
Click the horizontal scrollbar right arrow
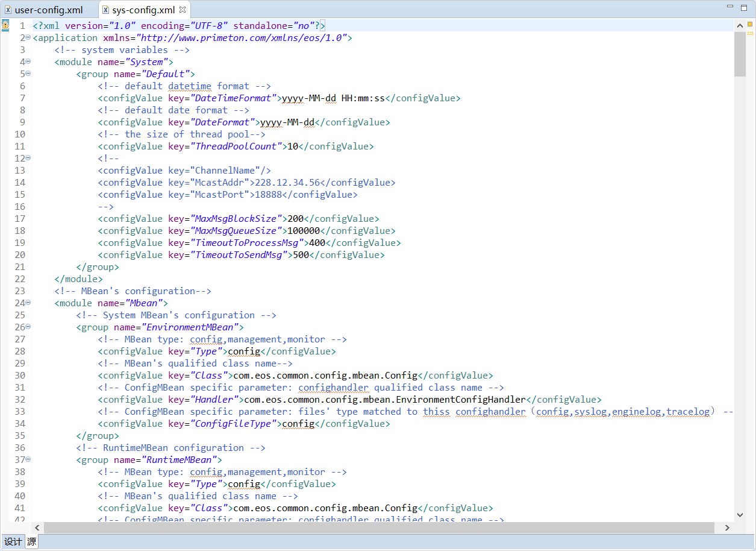point(727,527)
